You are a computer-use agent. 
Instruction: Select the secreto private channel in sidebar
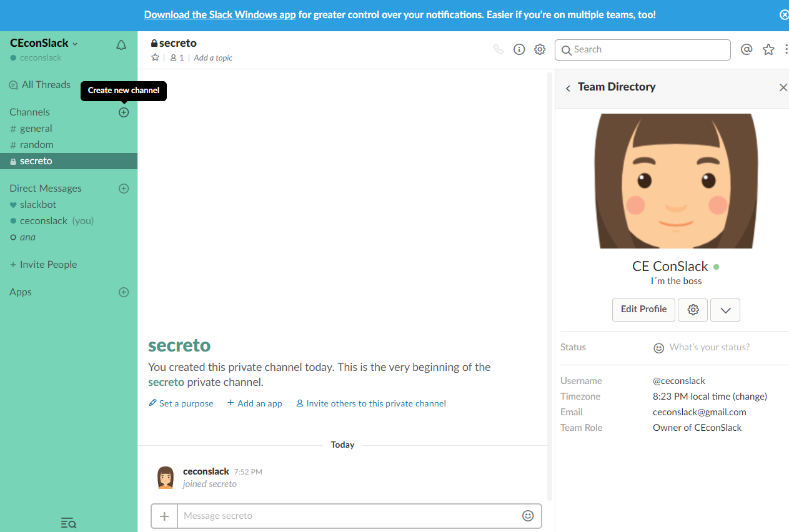(x=69, y=161)
